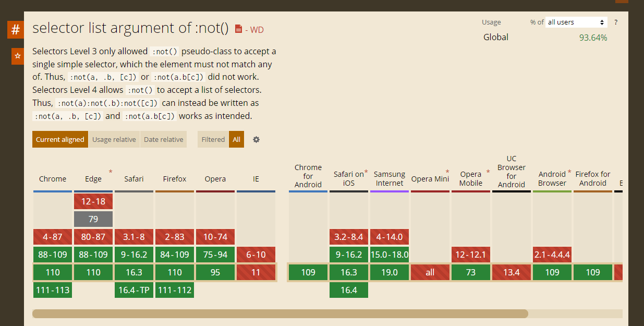Image resolution: width=644 pixels, height=326 pixels.
Task: Switch to Usage relative view
Action: coord(114,139)
